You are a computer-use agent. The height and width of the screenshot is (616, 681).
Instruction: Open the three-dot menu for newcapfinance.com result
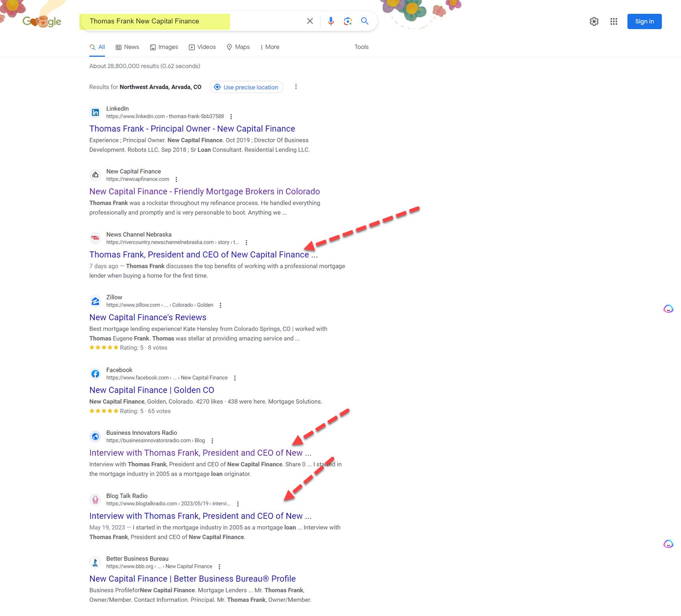click(176, 180)
